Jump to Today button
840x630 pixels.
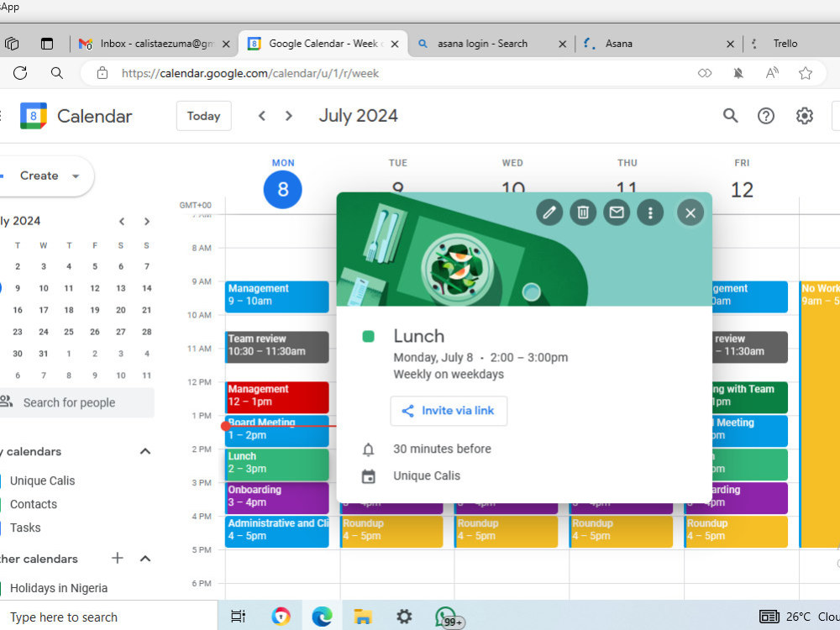[x=203, y=116]
